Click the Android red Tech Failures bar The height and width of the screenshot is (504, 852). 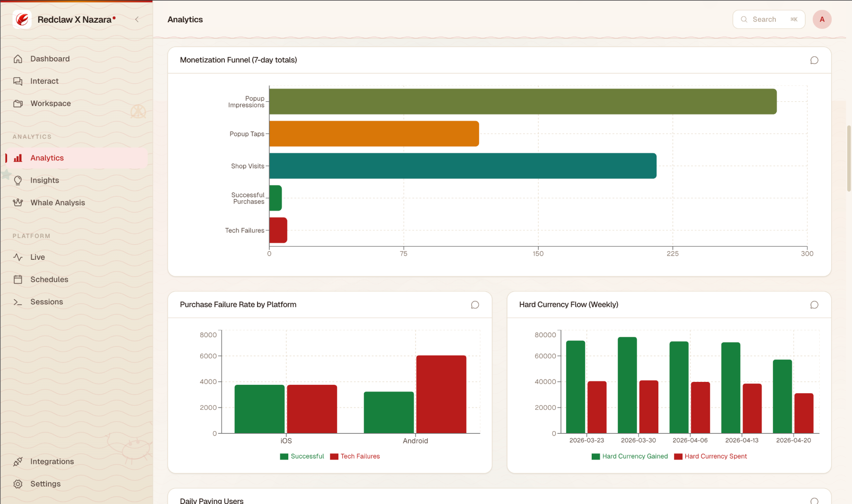[441, 394]
